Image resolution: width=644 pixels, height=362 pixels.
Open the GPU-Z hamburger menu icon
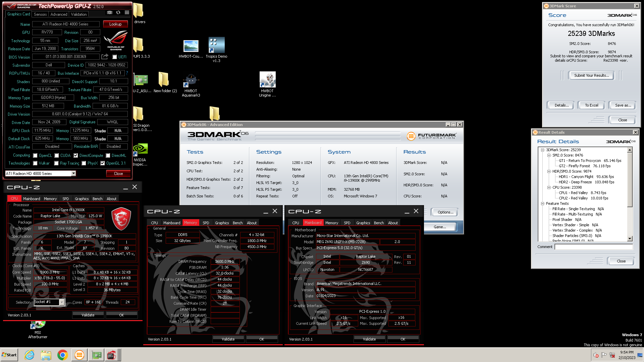click(127, 13)
